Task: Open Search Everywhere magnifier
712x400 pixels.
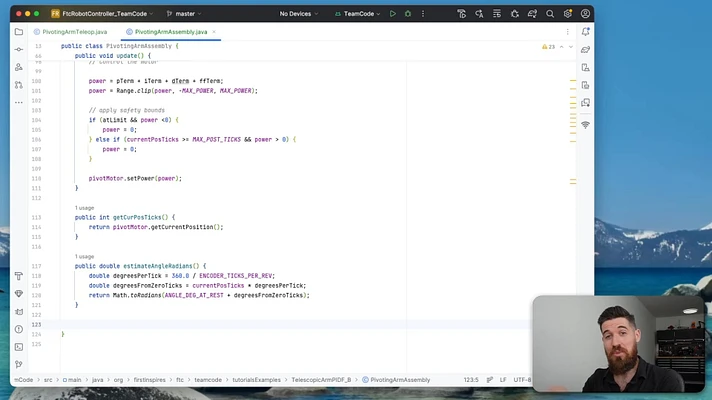Action: click(x=550, y=14)
